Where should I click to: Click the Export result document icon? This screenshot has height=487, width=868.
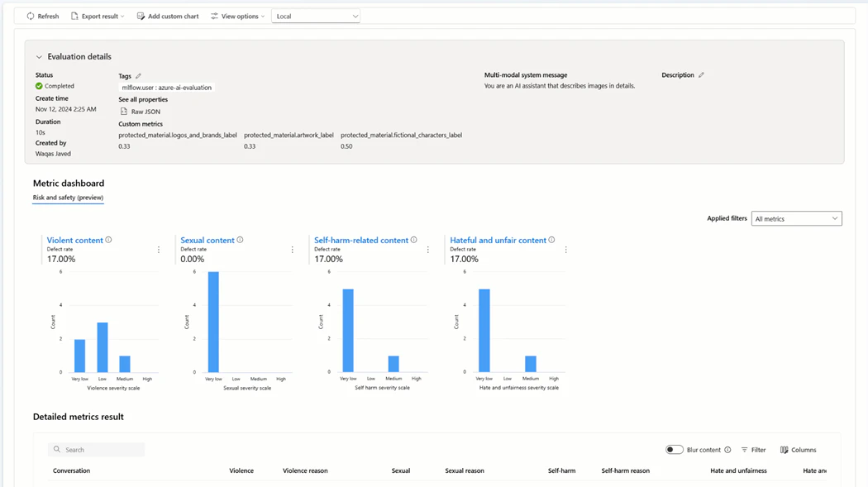click(74, 16)
